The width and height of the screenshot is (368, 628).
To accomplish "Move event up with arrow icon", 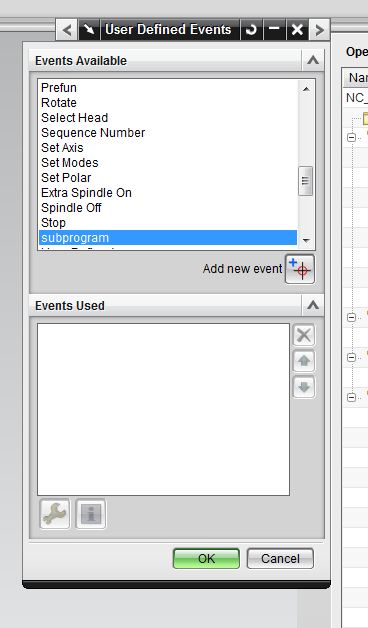I will (x=304, y=361).
